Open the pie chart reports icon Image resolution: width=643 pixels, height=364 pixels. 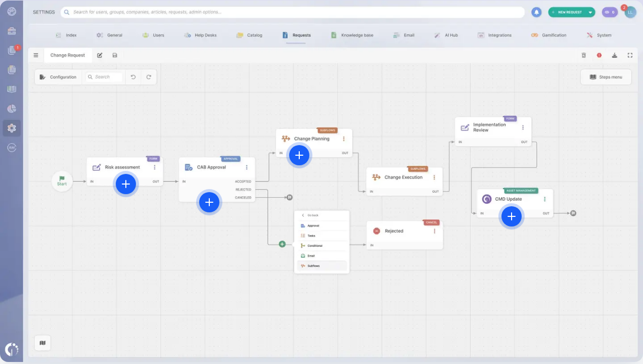coord(12,109)
